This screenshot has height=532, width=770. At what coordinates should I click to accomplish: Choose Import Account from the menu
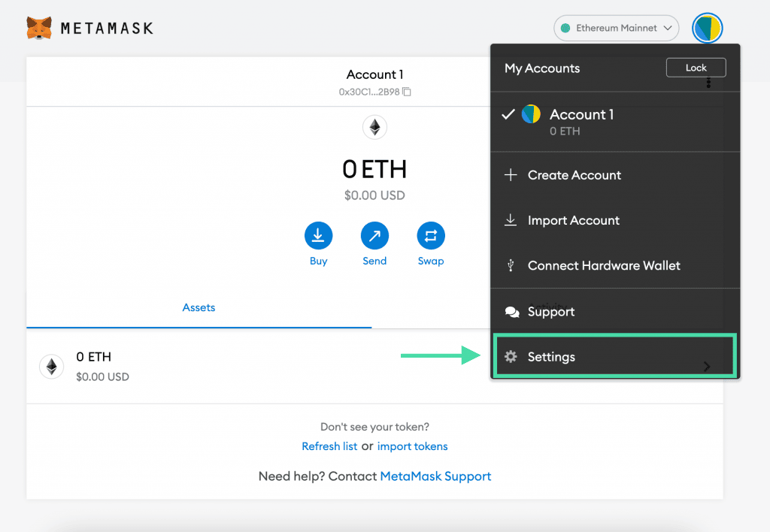tap(615, 220)
